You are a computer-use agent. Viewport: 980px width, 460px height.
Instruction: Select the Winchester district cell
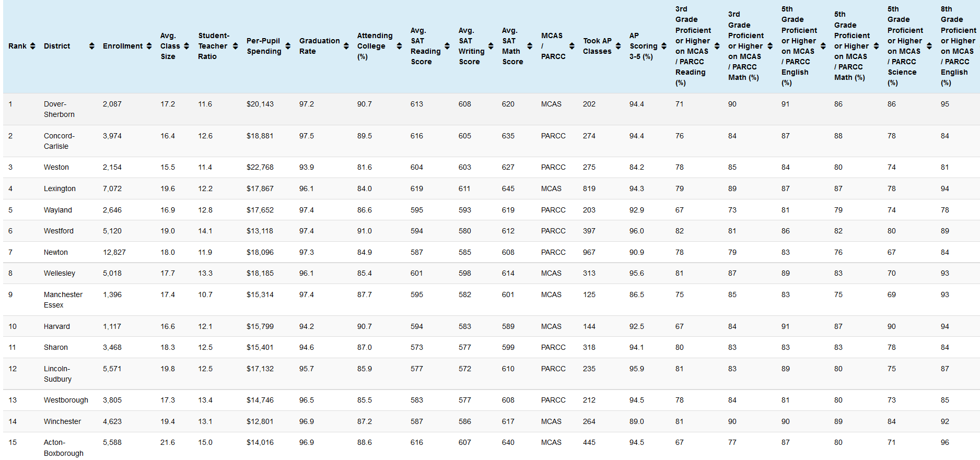tap(62, 421)
